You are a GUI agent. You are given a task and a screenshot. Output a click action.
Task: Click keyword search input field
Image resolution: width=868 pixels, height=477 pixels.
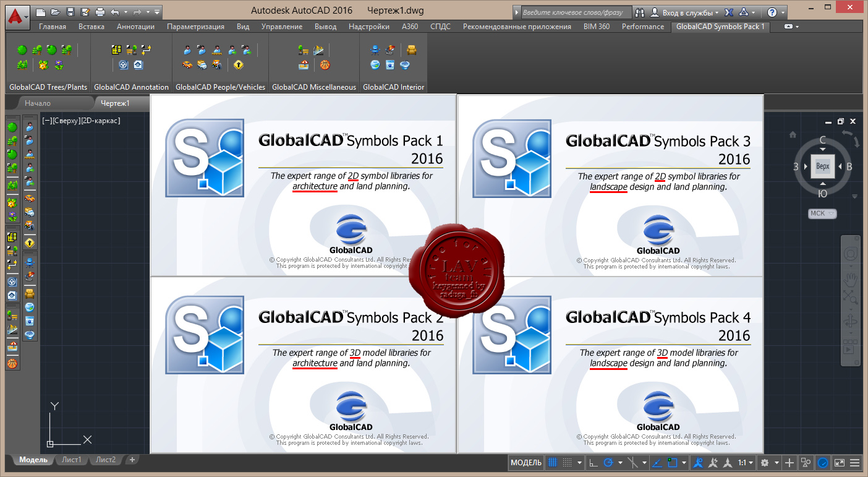576,12
